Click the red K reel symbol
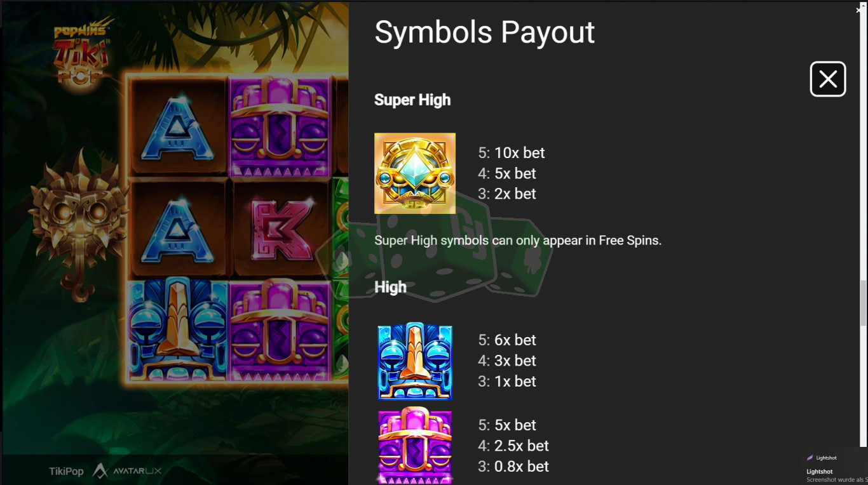Screen dimensions: 868x485 pos(280,229)
